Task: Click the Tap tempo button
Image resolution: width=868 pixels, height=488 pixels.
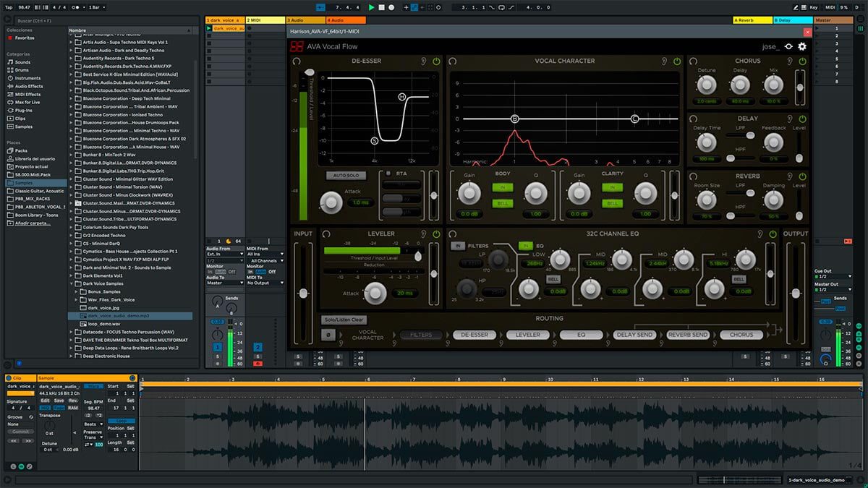Action: click(9, 7)
